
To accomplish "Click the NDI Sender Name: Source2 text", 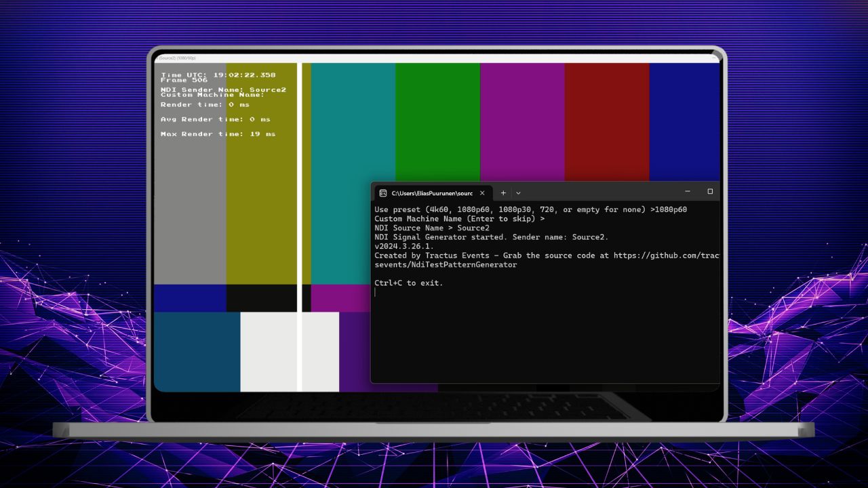I will [x=223, y=89].
